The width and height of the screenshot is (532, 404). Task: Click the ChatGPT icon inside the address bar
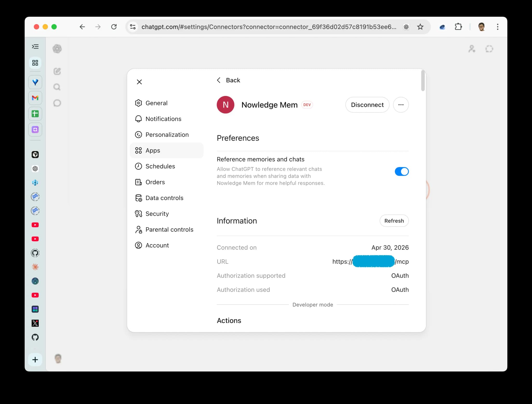(x=406, y=27)
